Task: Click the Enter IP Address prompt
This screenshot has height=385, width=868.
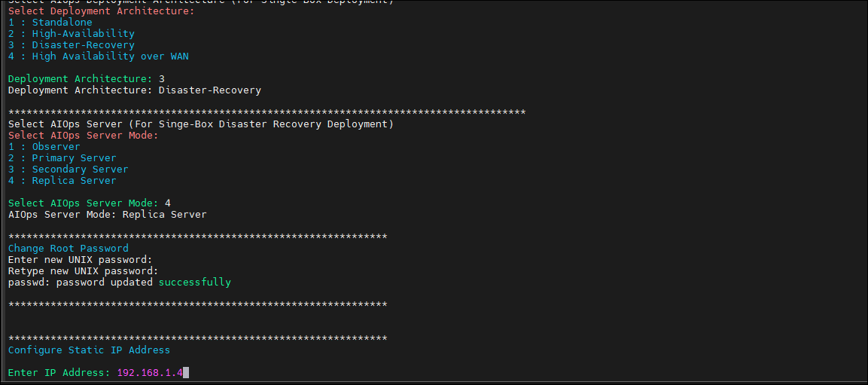Action: [x=59, y=373]
